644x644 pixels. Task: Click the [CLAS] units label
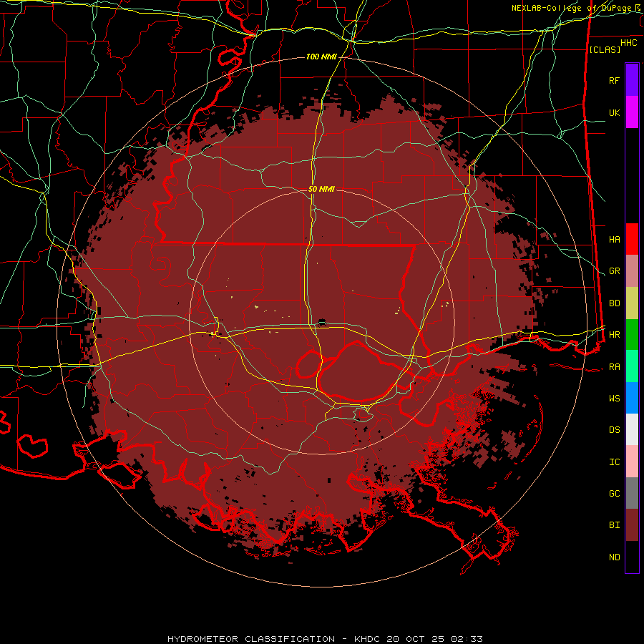[605, 49]
